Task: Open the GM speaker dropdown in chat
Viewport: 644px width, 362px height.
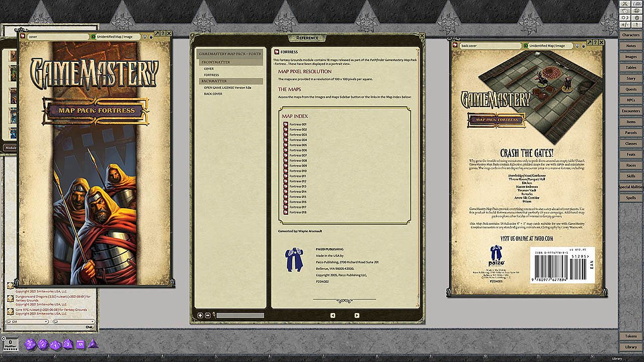Action: point(28,321)
